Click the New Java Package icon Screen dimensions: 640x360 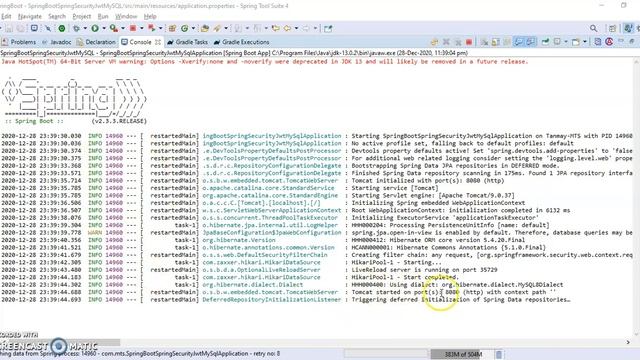coord(172,28)
